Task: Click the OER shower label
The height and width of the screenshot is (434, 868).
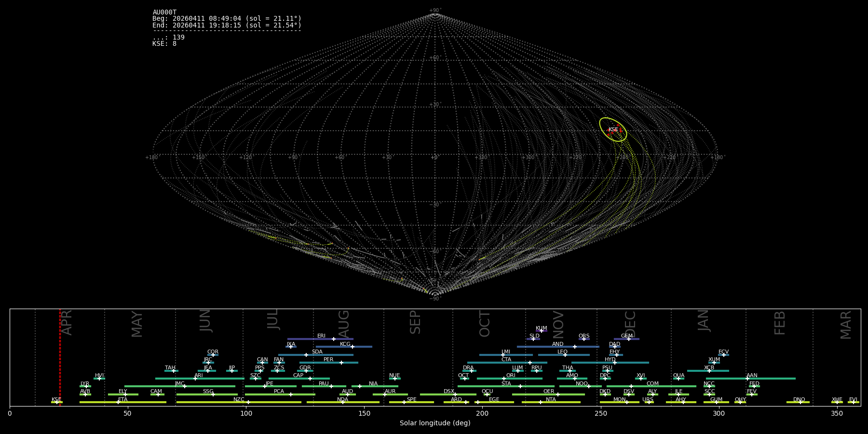Action: (548, 392)
